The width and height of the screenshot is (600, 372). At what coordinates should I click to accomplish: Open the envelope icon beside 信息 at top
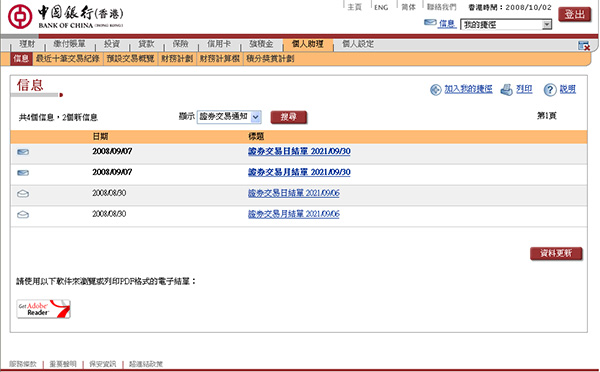[430, 23]
